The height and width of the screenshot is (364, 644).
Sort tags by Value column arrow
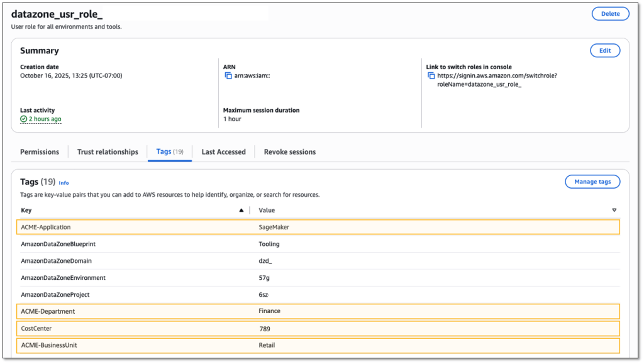tap(614, 211)
